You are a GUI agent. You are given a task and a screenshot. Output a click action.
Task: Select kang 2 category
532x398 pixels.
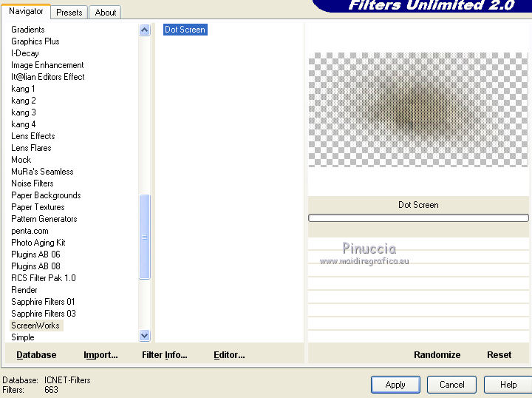pos(24,101)
